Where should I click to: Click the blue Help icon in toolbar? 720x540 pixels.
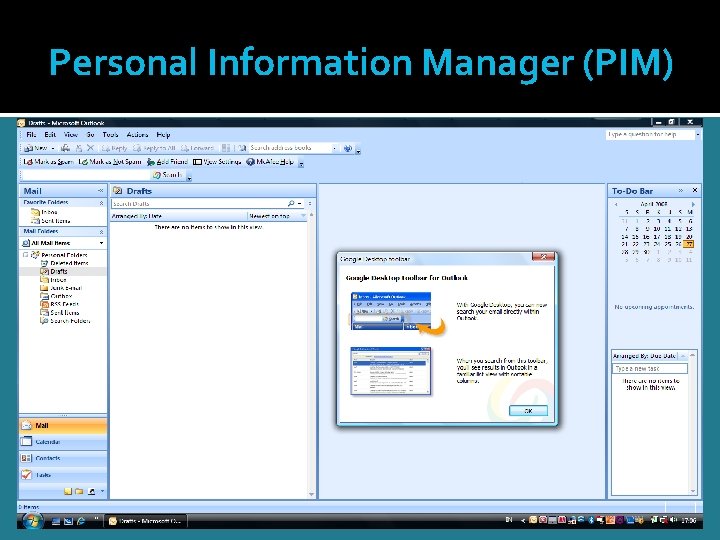click(x=348, y=148)
